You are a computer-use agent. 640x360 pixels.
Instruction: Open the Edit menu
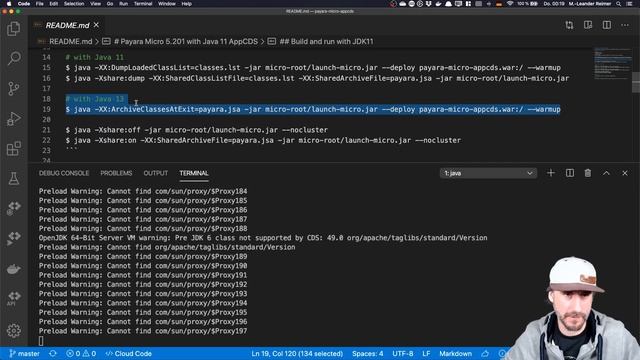click(53, 4)
